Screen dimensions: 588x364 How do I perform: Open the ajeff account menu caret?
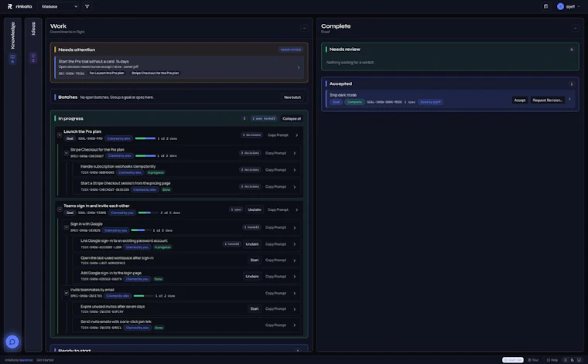coord(579,6)
